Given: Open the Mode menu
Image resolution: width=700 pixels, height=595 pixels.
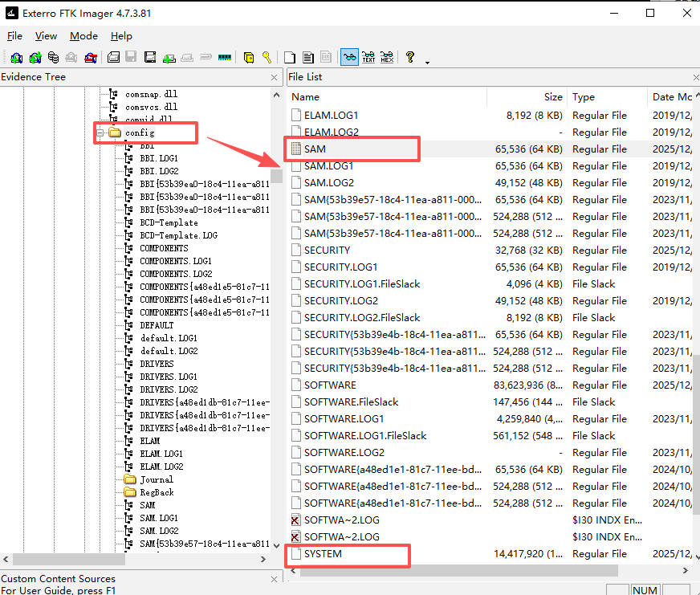Looking at the screenshot, I should 84,36.
